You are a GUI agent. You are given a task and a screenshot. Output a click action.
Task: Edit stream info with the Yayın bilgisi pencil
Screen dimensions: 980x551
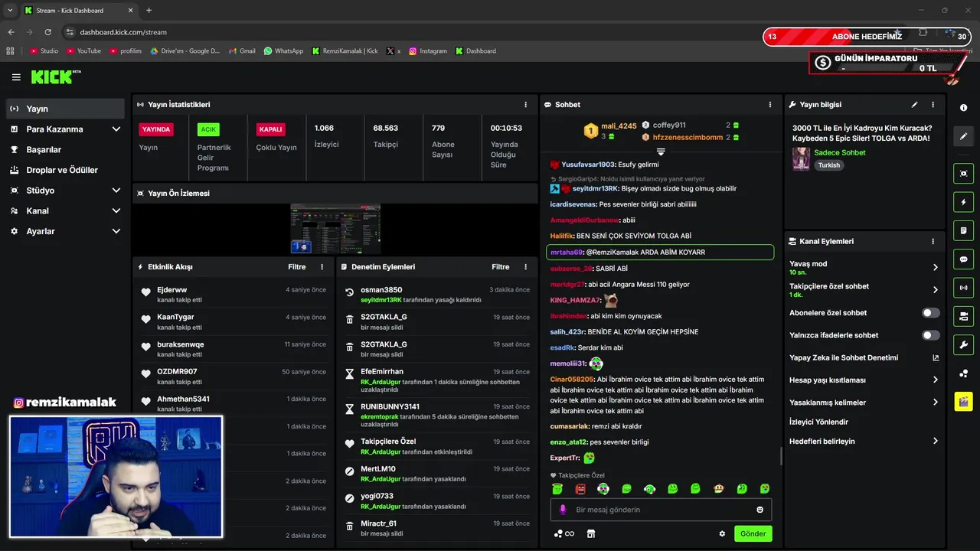[x=914, y=105]
